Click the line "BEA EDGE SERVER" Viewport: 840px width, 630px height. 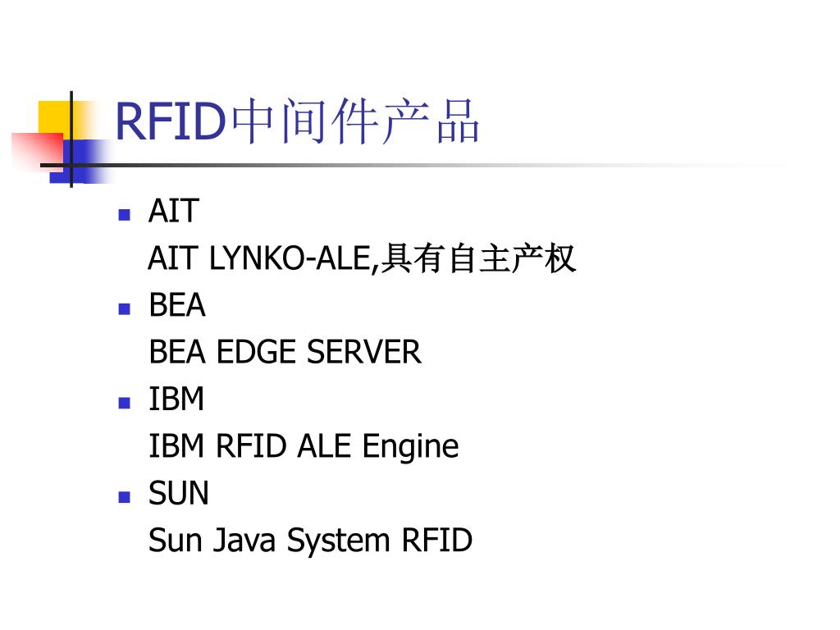(x=285, y=352)
